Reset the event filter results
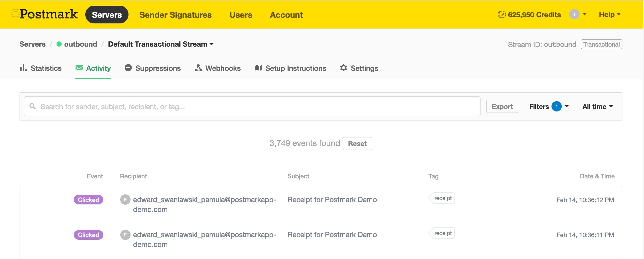Viewport: 644px width, 259px height. pyautogui.click(x=357, y=144)
